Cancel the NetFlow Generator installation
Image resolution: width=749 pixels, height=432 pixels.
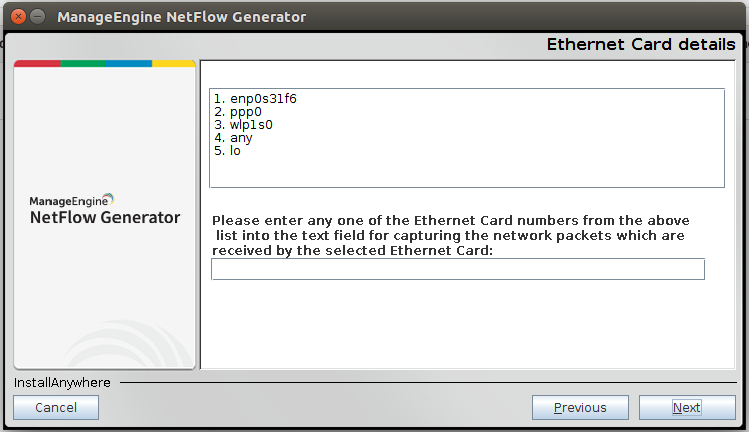[56, 407]
